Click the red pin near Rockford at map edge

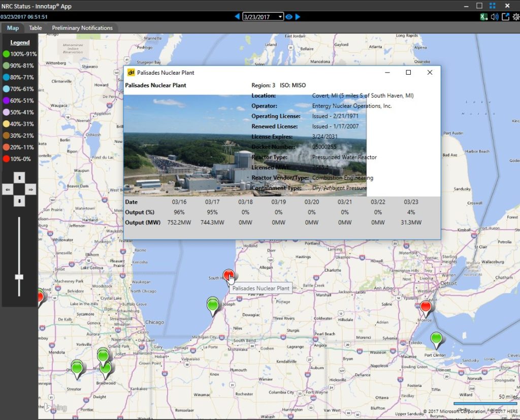coord(40,296)
